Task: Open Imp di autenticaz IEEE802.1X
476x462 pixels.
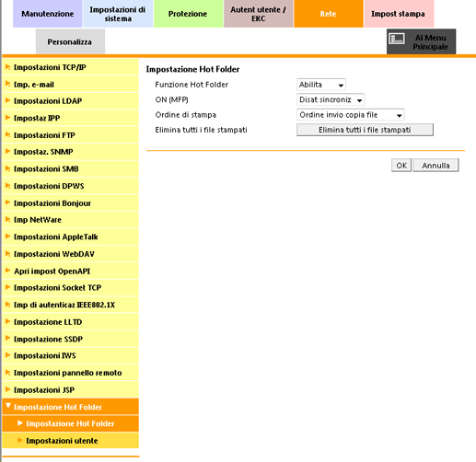Action: click(71, 305)
